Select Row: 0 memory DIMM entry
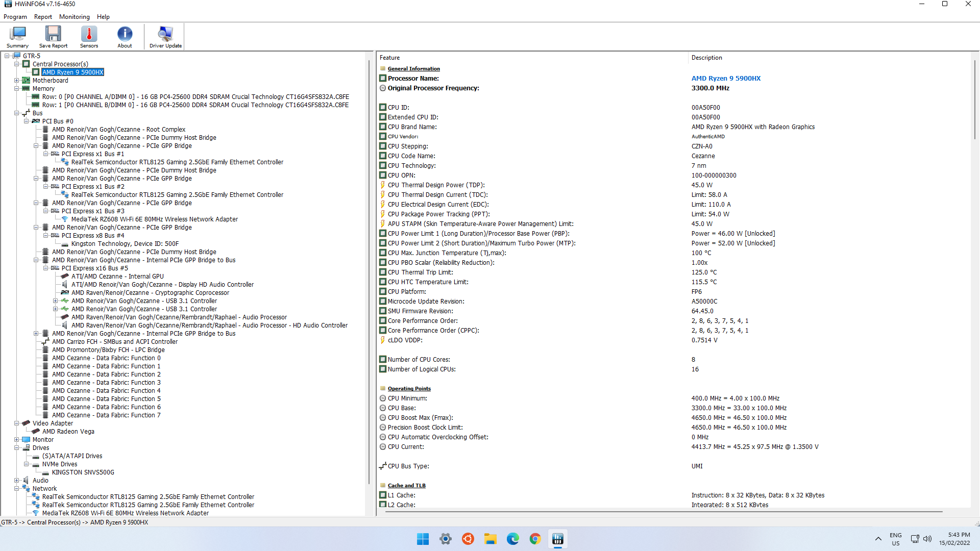 click(x=195, y=97)
